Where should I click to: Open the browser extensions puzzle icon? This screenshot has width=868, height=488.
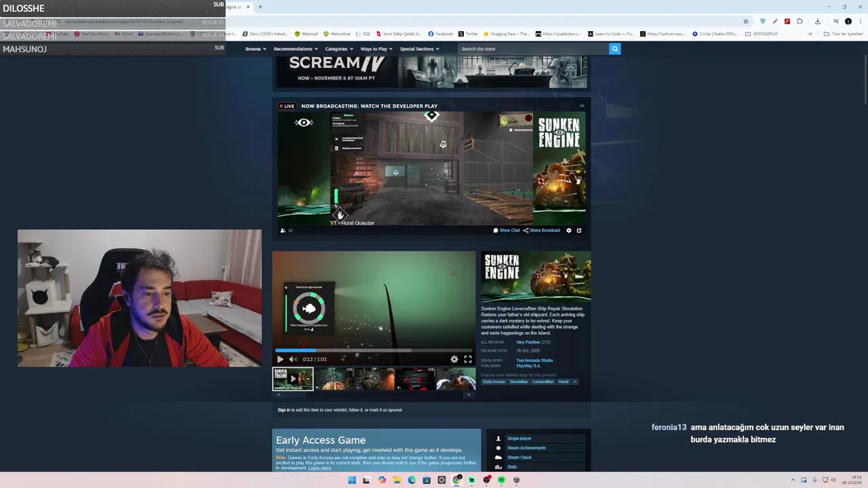tap(800, 21)
